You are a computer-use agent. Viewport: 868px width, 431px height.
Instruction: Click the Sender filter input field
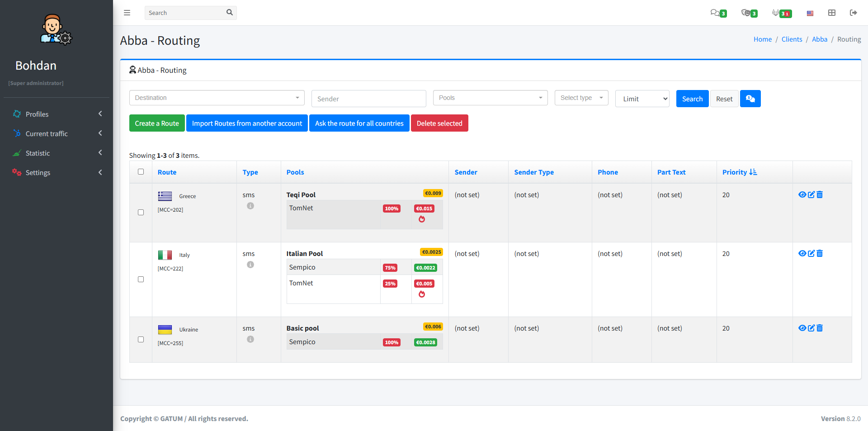tap(368, 99)
